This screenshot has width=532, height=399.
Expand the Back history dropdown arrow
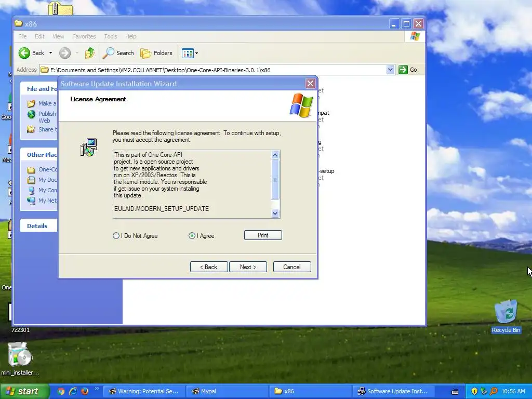tap(50, 53)
